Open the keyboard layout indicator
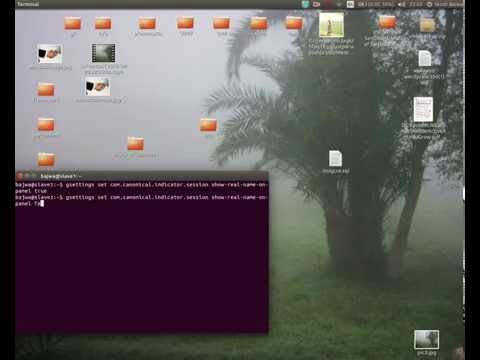Image resolution: width=480 pixels, height=360 pixels. click(350, 4)
